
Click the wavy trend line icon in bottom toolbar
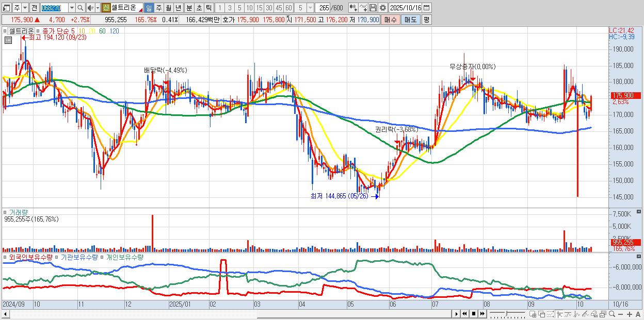point(568,314)
